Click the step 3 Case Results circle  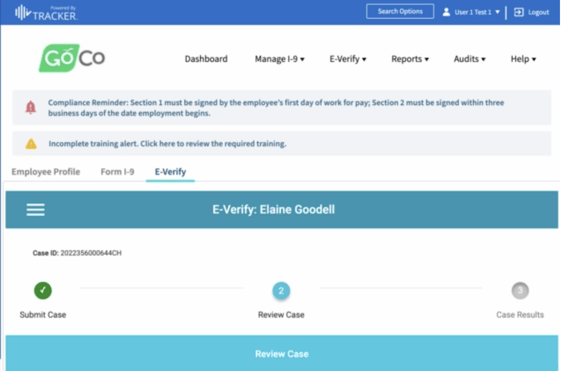[520, 291]
